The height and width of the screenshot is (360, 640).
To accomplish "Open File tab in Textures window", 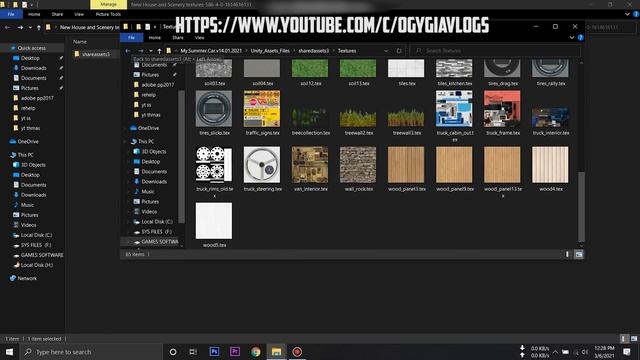I will (131, 38).
